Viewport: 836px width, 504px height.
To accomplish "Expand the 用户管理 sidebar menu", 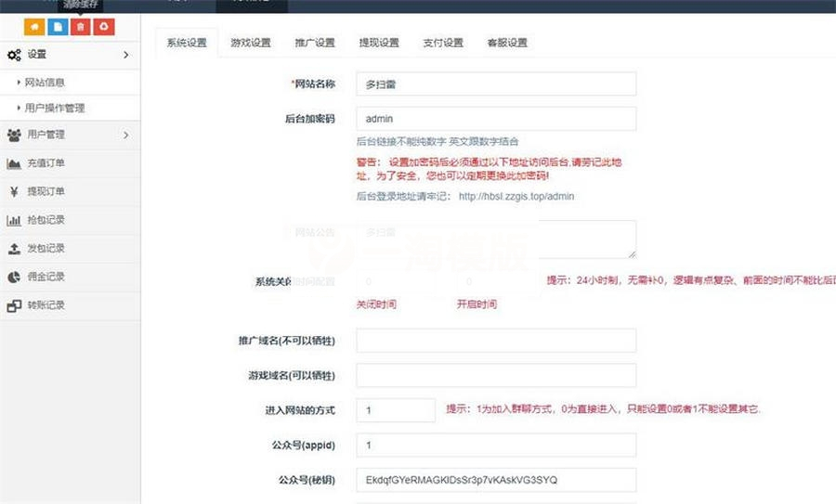I will coord(70,135).
